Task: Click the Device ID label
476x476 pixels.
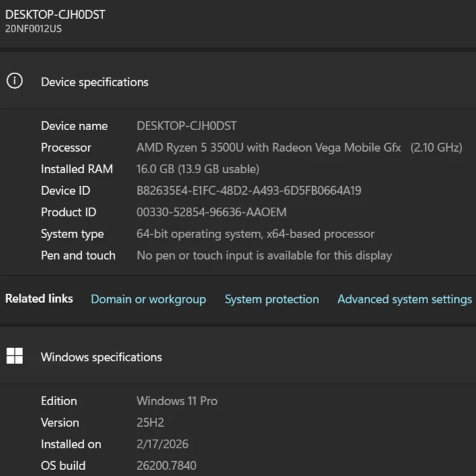Action: click(x=65, y=191)
